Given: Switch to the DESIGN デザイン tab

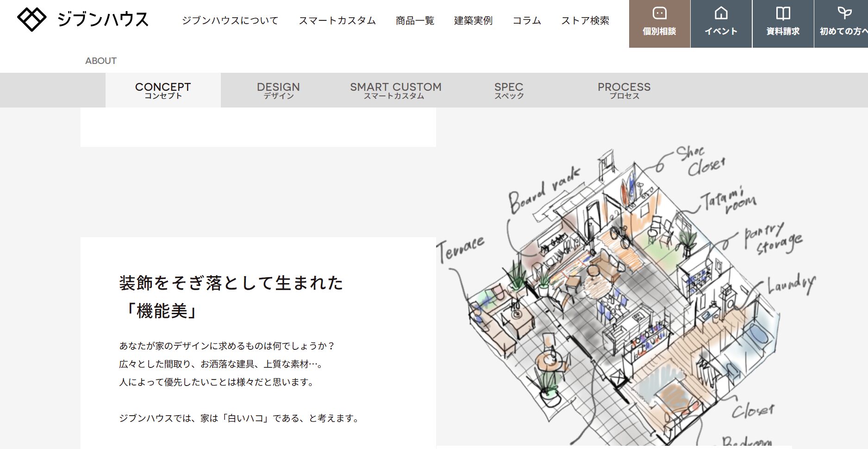Looking at the screenshot, I should pyautogui.click(x=278, y=90).
